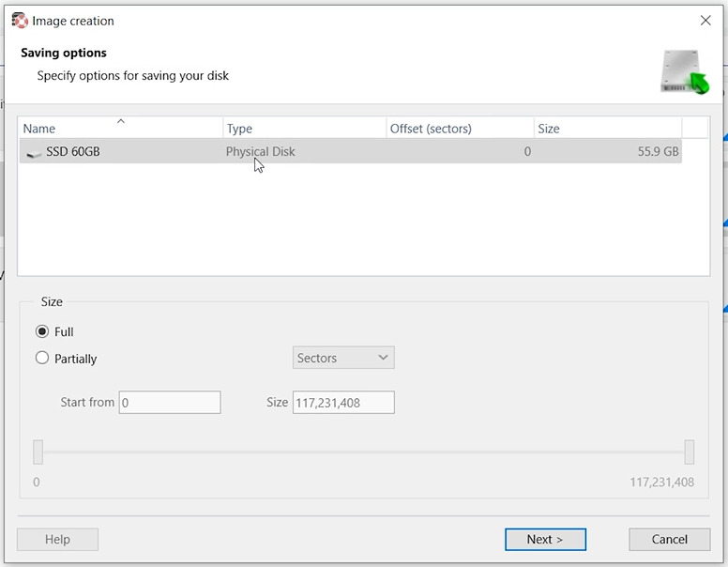Select the SSD 60GB row name
This screenshot has height=567, width=728.
(x=73, y=151)
